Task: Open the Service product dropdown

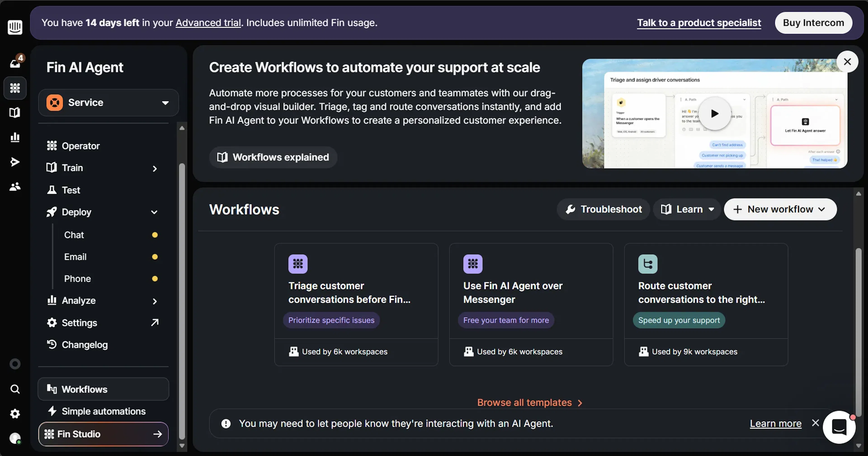Action: pos(108,102)
